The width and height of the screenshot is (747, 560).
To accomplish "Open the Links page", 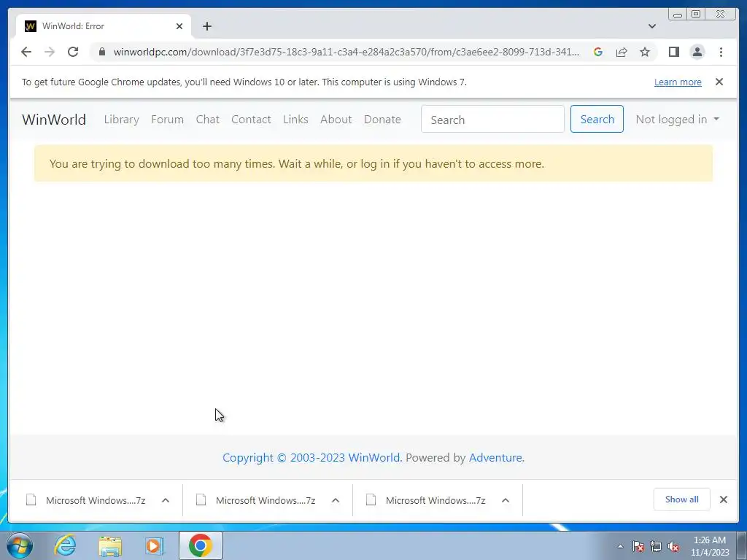I will tap(295, 119).
